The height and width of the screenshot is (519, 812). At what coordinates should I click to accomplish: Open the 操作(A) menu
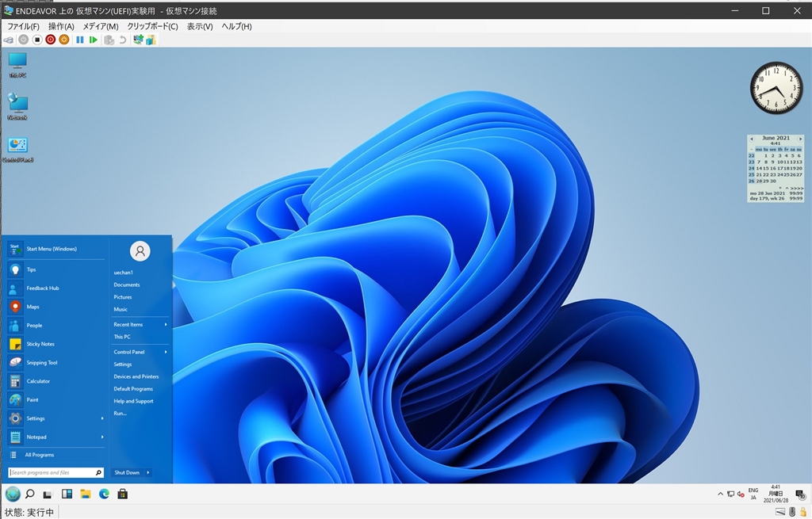click(x=61, y=26)
